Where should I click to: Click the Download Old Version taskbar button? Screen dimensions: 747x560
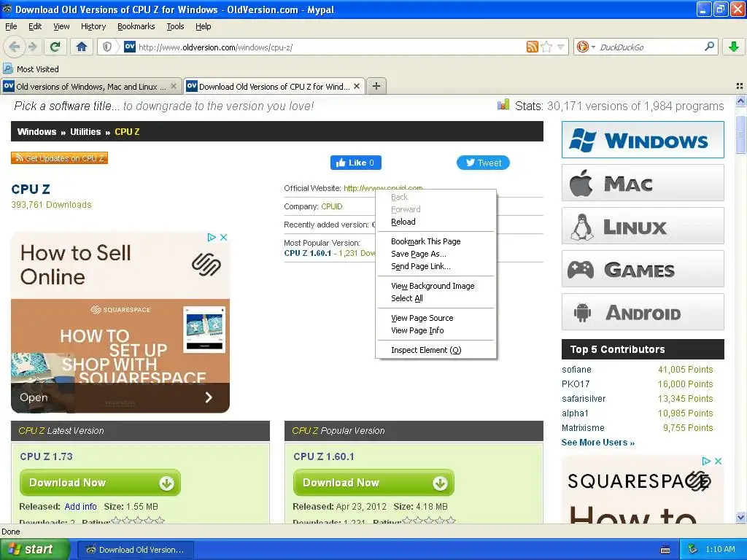135,550
